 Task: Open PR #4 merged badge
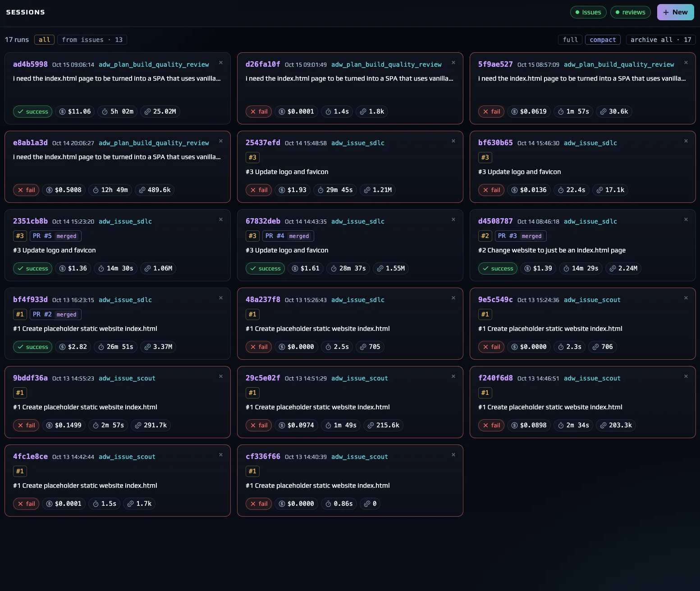[288, 236]
